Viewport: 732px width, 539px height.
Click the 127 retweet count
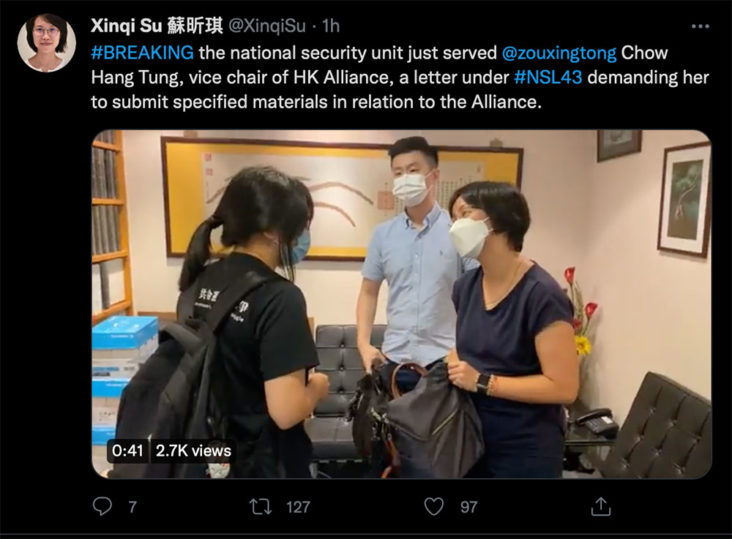298,507
